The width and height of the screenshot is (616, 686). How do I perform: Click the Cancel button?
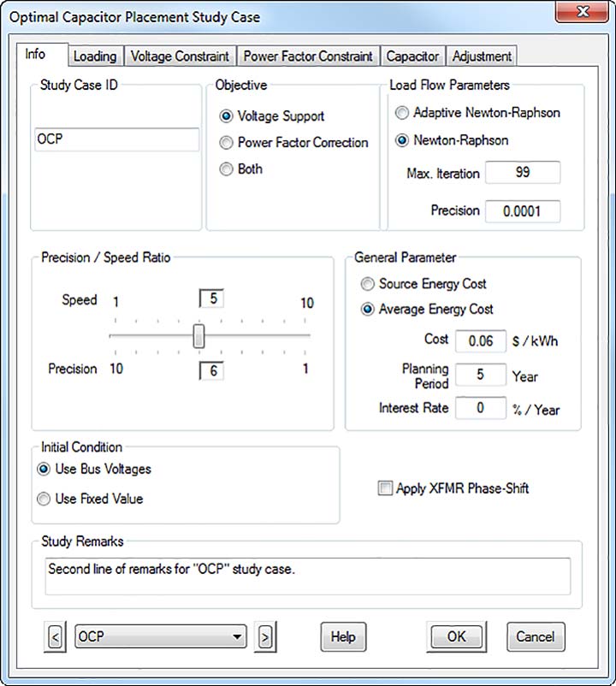pos(536,637)
